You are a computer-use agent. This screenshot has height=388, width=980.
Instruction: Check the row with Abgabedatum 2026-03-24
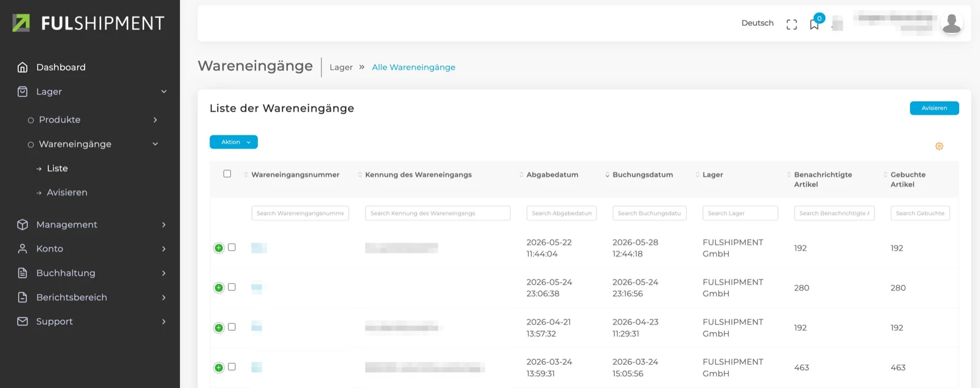[232, 367]
